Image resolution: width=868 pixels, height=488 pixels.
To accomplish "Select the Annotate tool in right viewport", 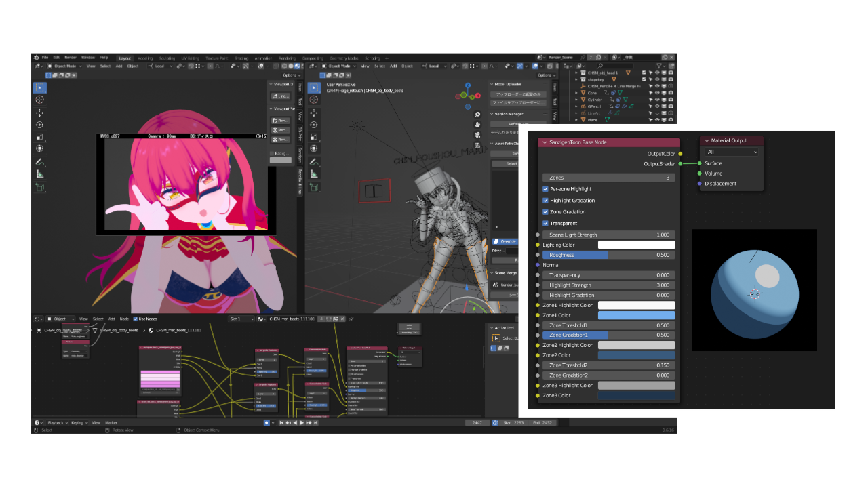I will tap(313, 163).
